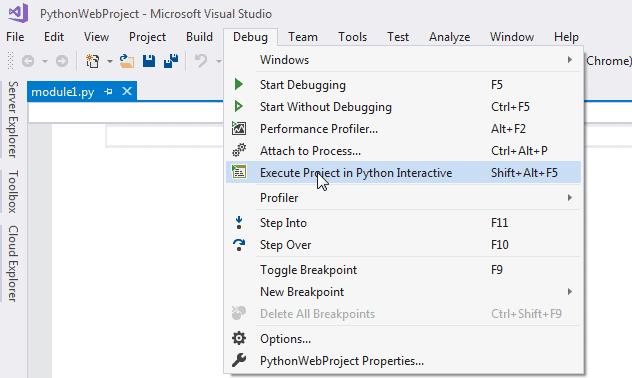Viewport: 632px width, 378px height.
Task: Click the green Start Debugging play icon
Action: tap(239, 84)
